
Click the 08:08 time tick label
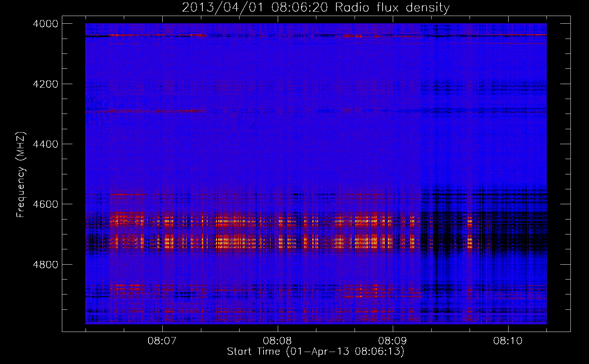(x=277, y=341)
